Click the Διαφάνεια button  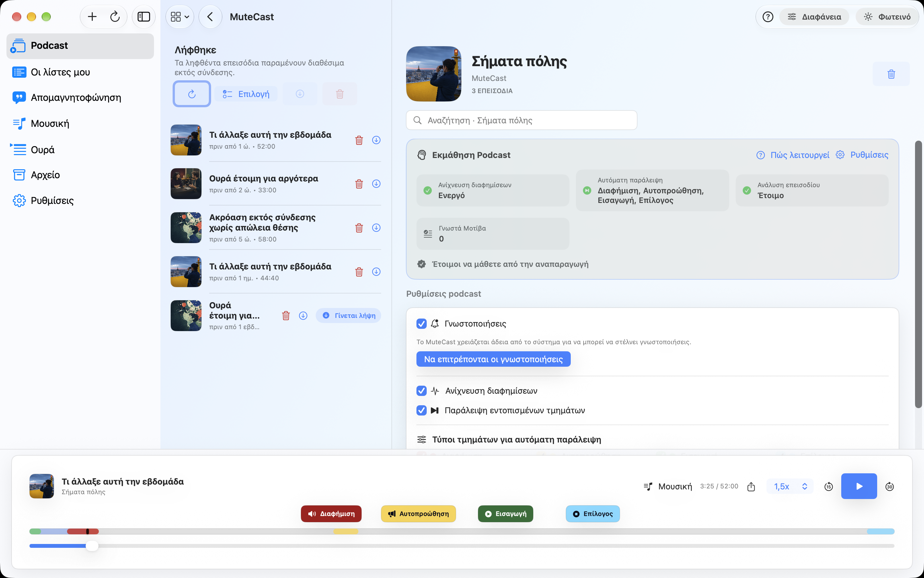click(x=814, y=17)
